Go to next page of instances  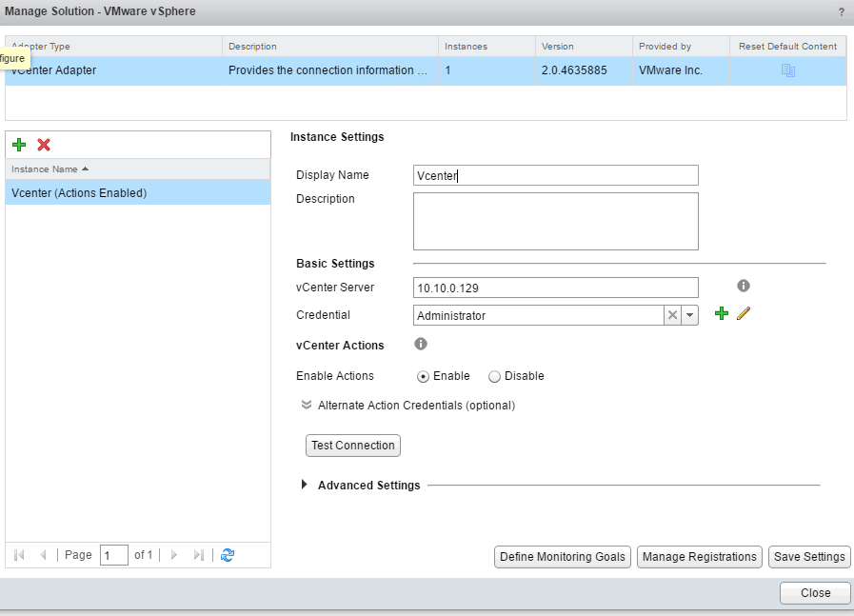point(174,555)
